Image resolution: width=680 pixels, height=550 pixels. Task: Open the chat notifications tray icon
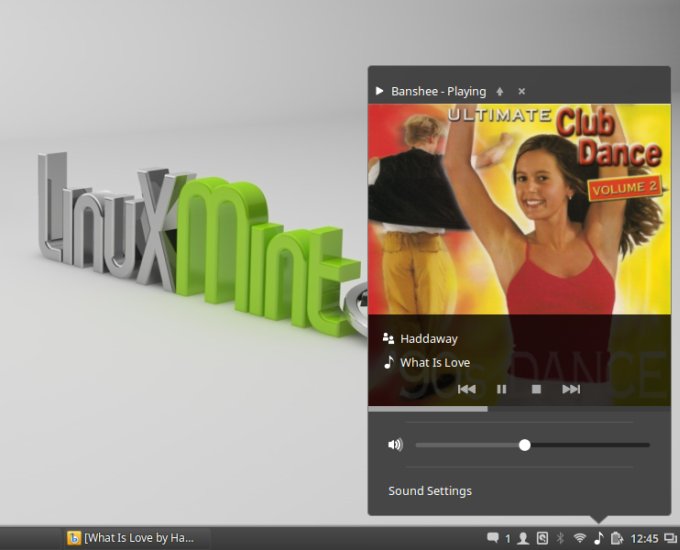[x=493, y=538]
